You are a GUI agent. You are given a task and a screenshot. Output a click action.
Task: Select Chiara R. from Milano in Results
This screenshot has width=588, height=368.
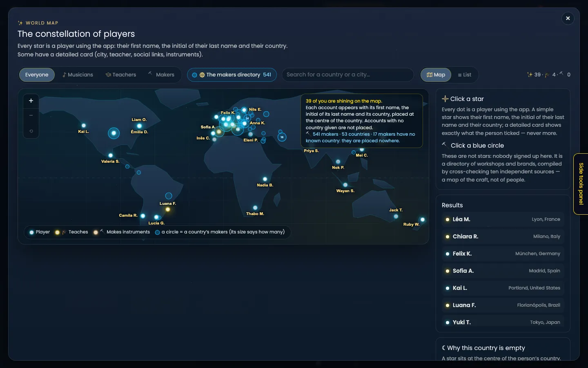(x=503, y=237)
